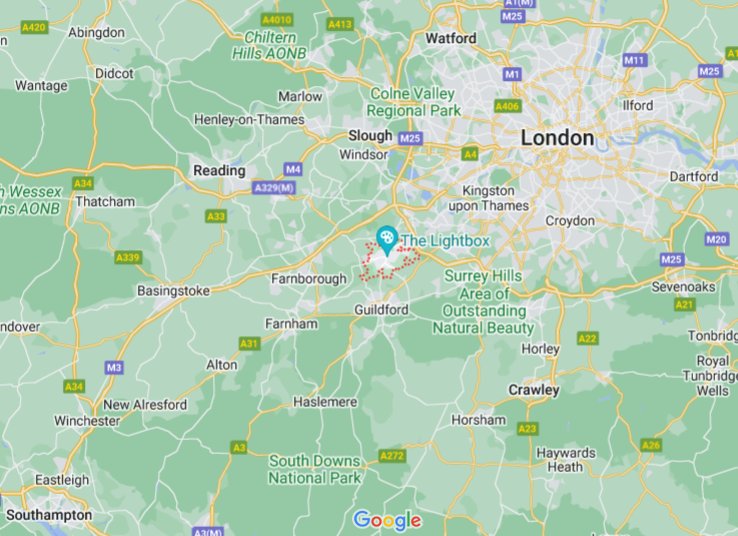The width and height of the screenshot is (738, 536).
Task: Select the Guildford town label
Action: [x=381, y=310]
